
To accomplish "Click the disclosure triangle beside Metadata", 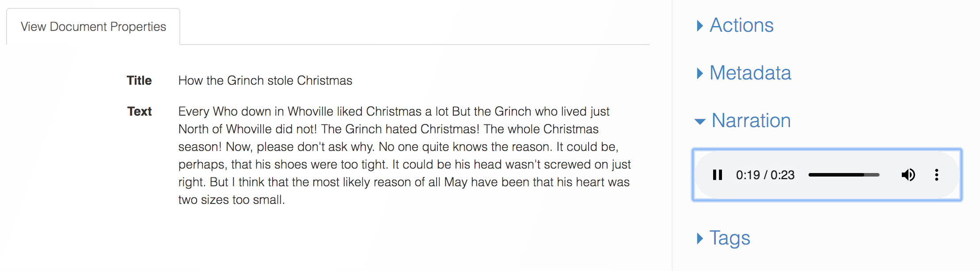I will [x=700, y=73].
